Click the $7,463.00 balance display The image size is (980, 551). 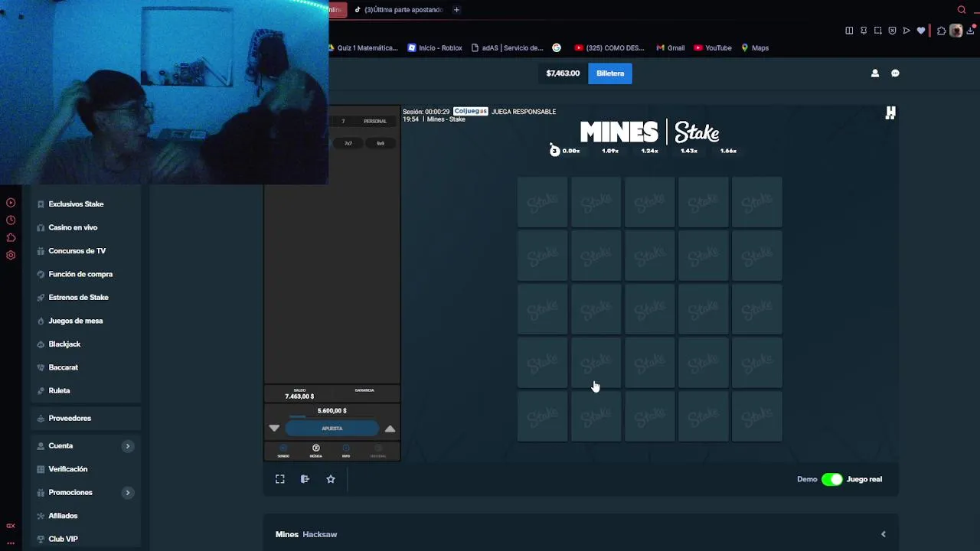click(x=563, y=73)
